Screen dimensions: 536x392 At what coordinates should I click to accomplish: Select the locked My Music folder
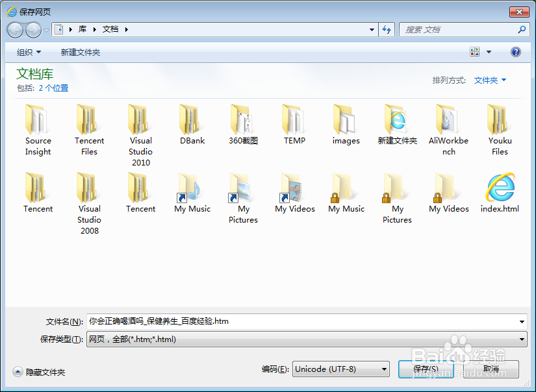[346, 193]
